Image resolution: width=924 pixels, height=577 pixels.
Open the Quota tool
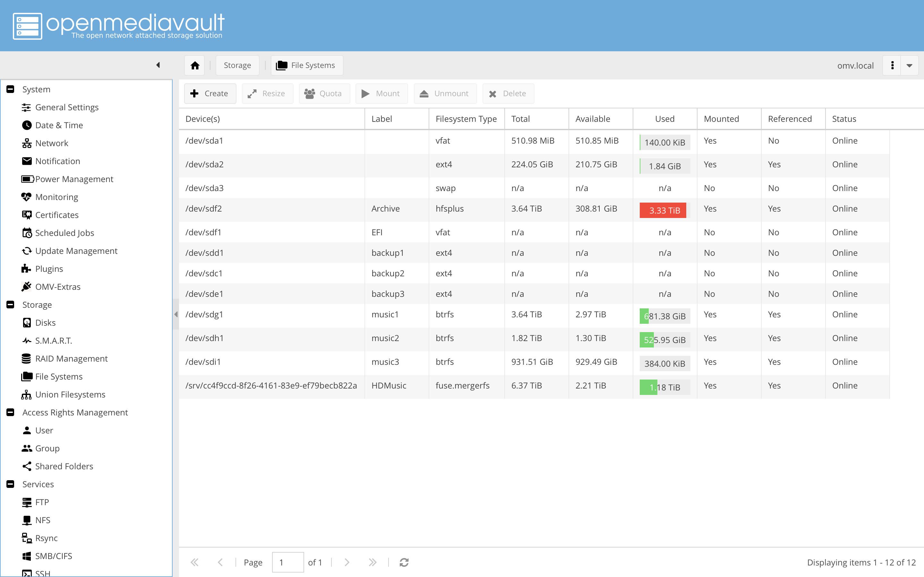coord(310,93)
